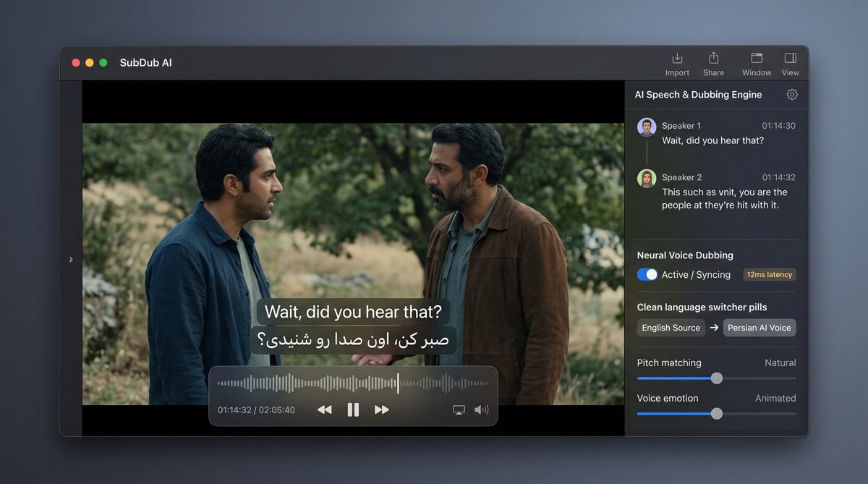
Task: Adjust the Voice emotion slider
Action: [716, 414]
